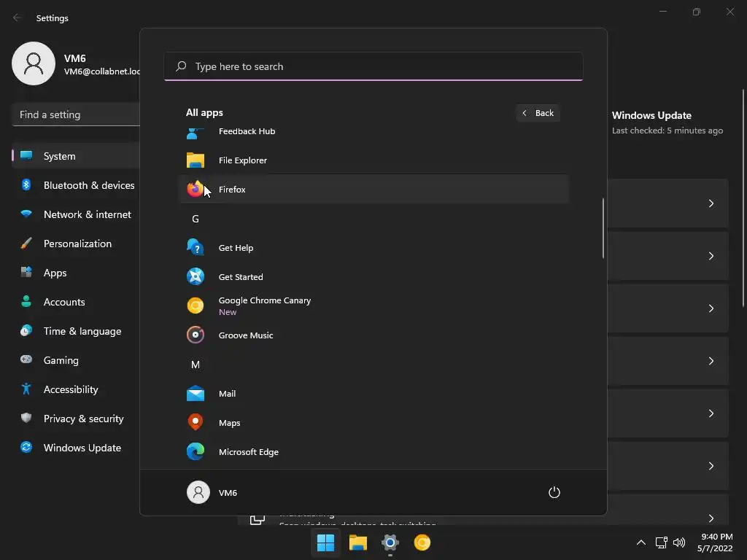Viewport: 747px width, 560px height.
Task: Click the volume speaker icon in tray
Action: 679,542
